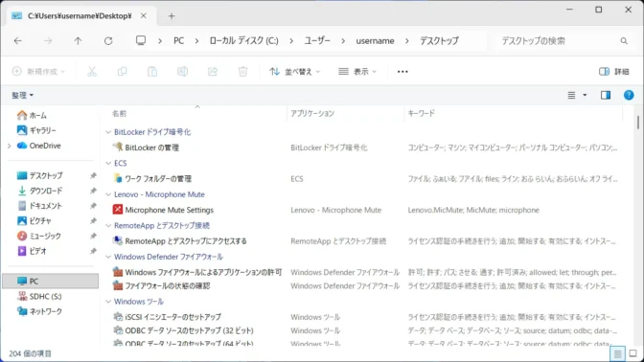
Task: Select PC in the address breadcrumb
Action: tap(178, 40)
